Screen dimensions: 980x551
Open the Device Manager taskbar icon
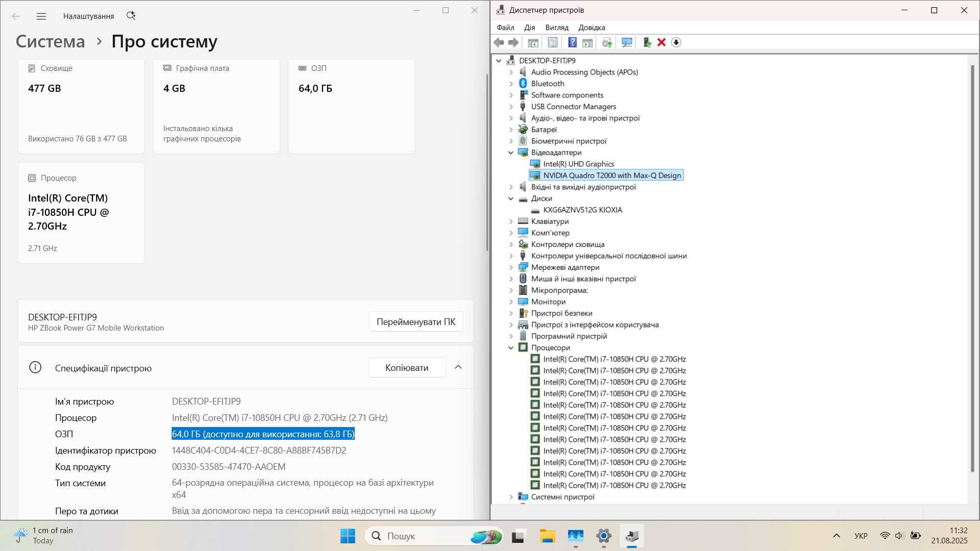[632, 536]
